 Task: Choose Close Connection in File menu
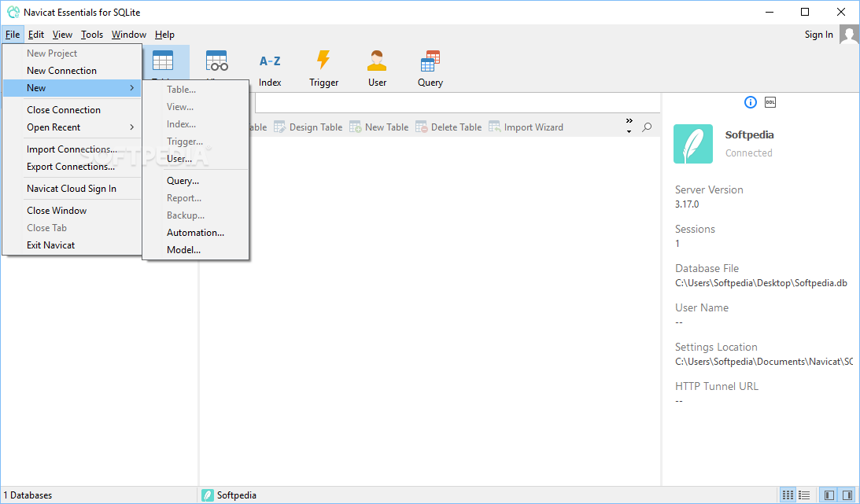(x=72, y=110)
